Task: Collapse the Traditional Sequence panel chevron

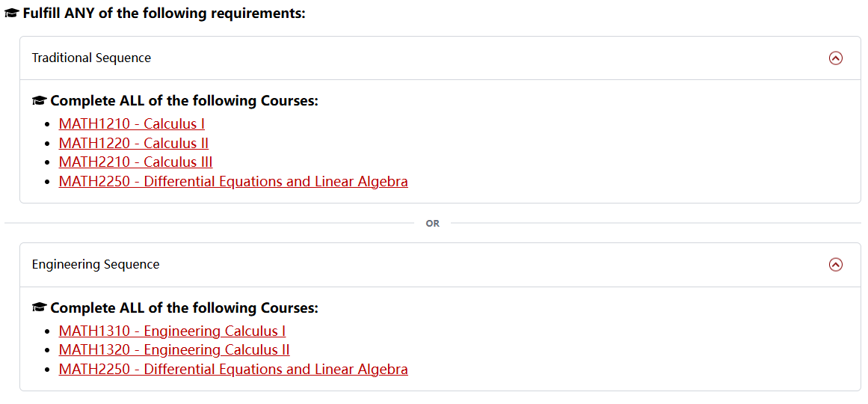Action: [x=836, y=58]
